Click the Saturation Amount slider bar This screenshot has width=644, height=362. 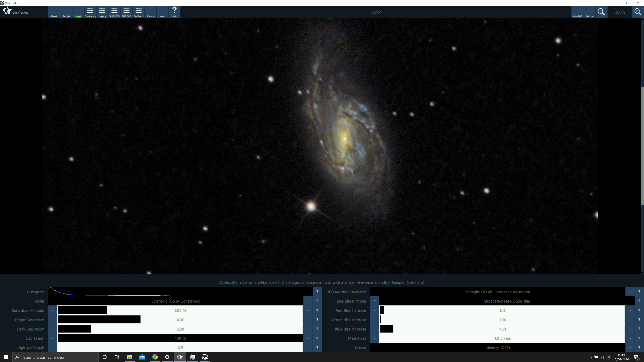pyautogui.click(x=180, y=310)
